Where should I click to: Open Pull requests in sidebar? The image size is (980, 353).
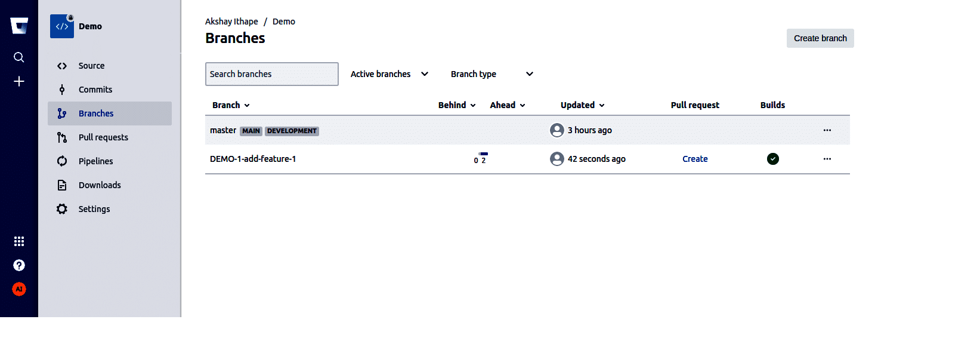tap(103, 137)
